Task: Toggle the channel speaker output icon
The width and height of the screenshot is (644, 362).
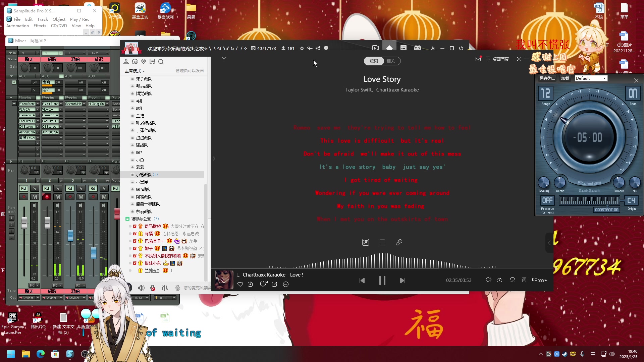Action: (142, 288)
